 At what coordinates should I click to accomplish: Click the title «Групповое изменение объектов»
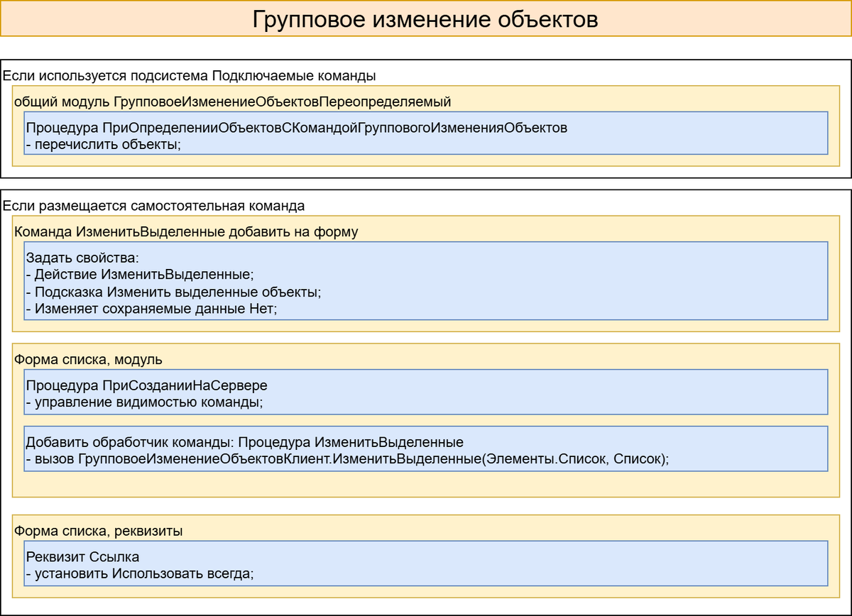425,20
